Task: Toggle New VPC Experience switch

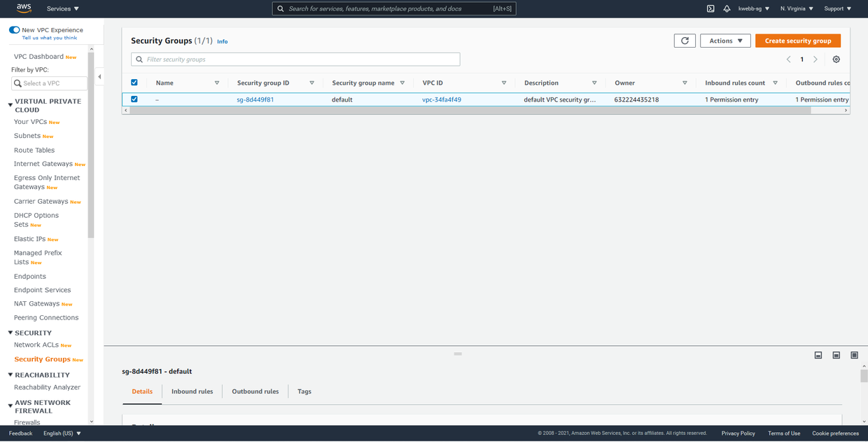Action: [x=14, y=30]
